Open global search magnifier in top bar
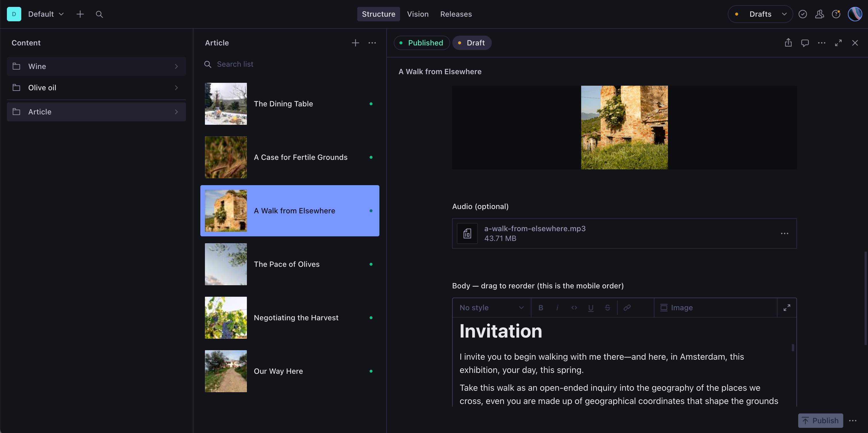Screen dimensions: 868x433 click(x=99, y=14)
